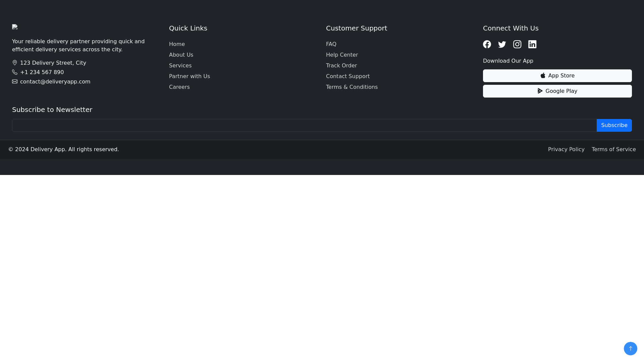Click the map pin address icon
Viewport: 644px width, 362px height.
pos(15,63)
